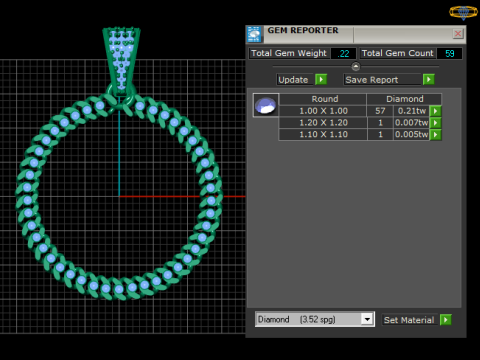
Task: Click the gem logo icon in the top corner
Action: [463, 13]
